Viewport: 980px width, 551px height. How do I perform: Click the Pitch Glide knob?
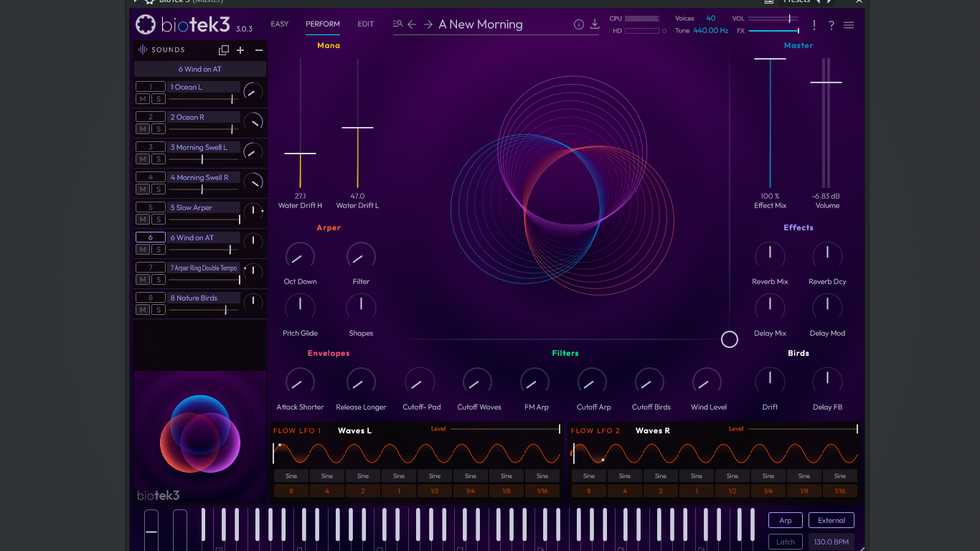coord(300,307)
